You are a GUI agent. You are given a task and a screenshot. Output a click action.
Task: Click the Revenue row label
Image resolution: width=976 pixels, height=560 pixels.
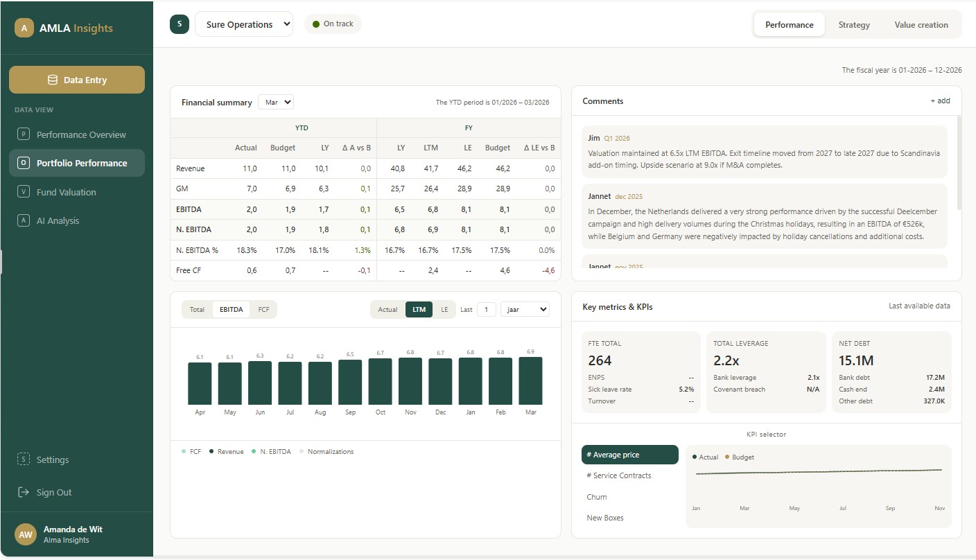190,168
